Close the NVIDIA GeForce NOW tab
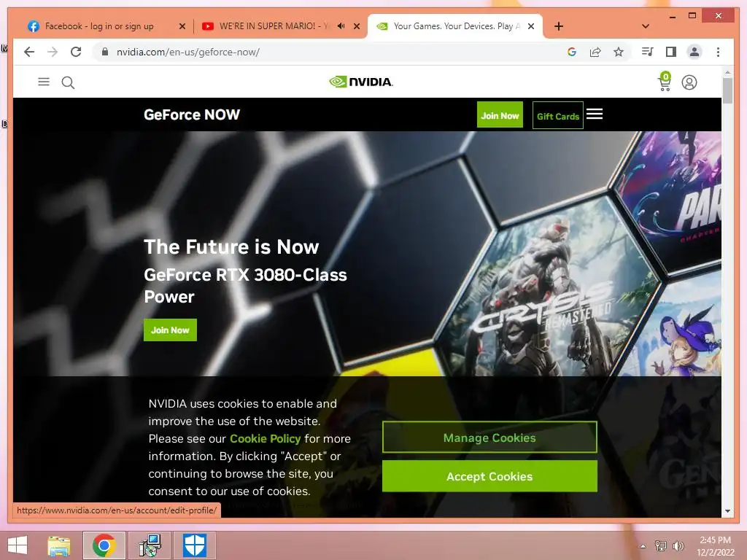Screen dimensions: 747x560 tap(531, 26)
